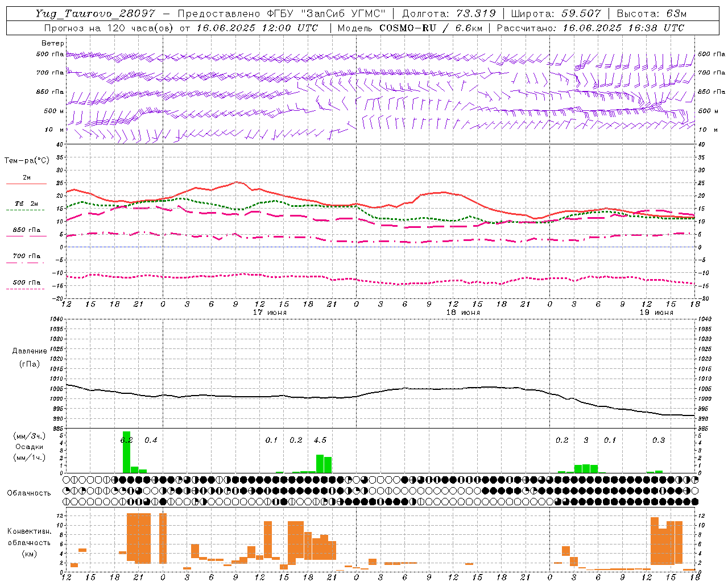Click the 'Ветер' wind panel label
The width and height of the screenshot is (728, 582).
53,43
